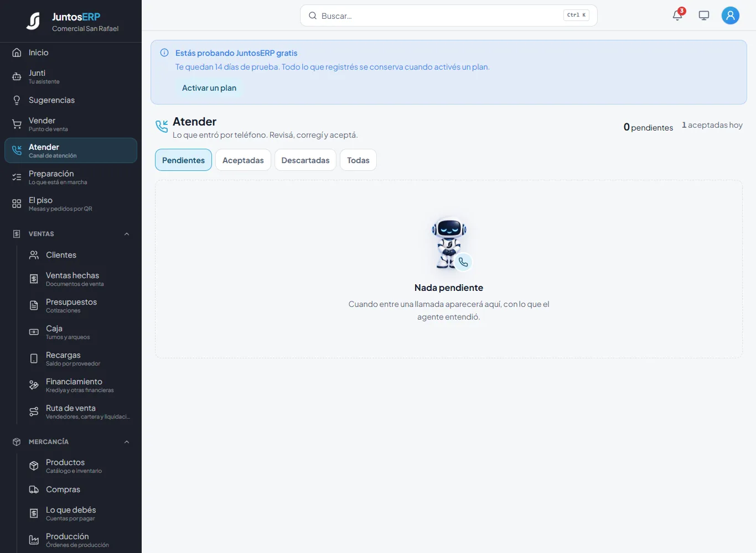Click the info icon in trial banner
The width and height of the screenshot is (756, 553).
tap(164, 53)
